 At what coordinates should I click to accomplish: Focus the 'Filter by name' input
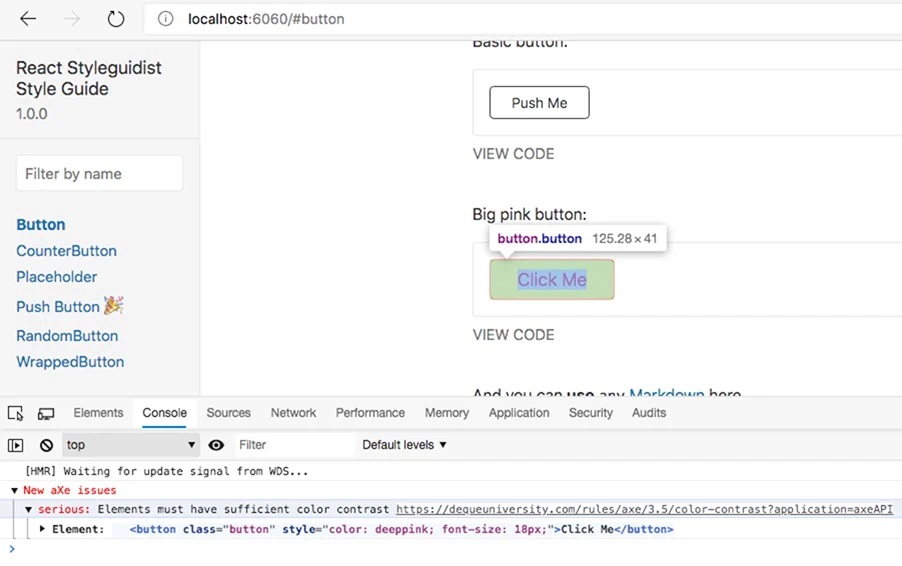pyautogui.click(x=100, y=173)
